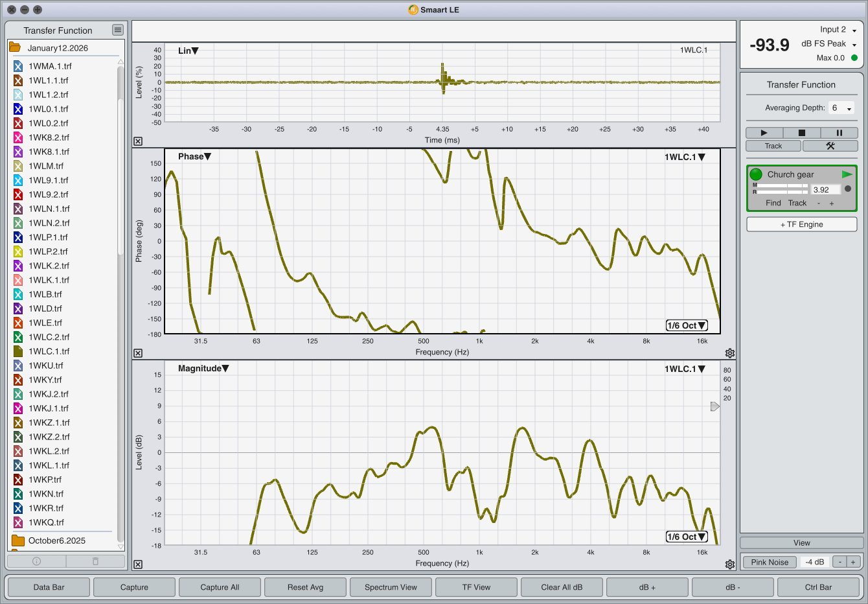Open Magnitude plot settings gear
The height and width of the screenshot is (604, 868).
click(x=730, y=564)
